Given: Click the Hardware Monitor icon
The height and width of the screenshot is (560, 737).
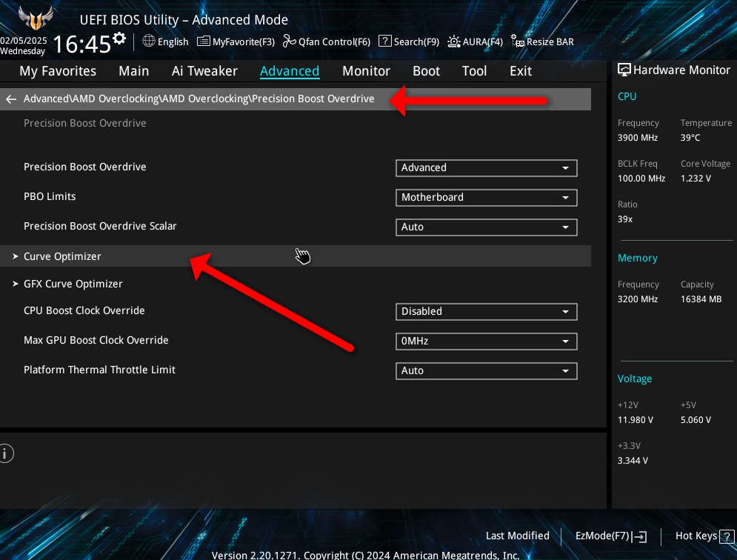Looking at the screenshot, I should (x=624, y=70).
